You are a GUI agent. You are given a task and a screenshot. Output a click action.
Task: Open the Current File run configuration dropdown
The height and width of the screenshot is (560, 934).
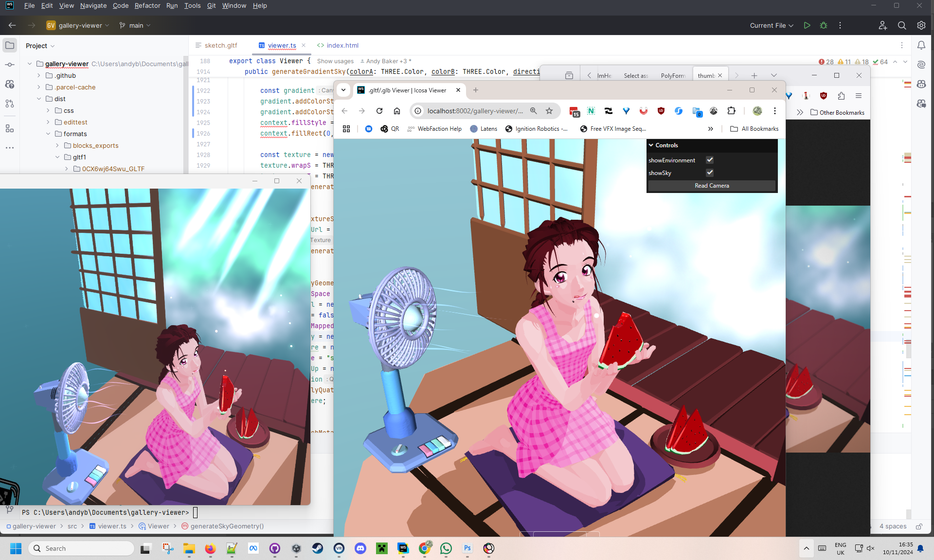coord(771,25)
